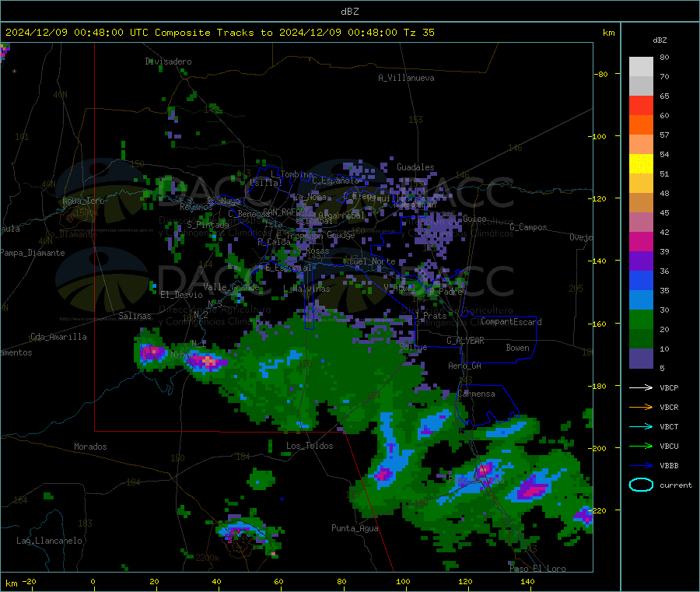Click the cyan VBCT arrow in legend
The image size is (700, 592).
(641, 426)
